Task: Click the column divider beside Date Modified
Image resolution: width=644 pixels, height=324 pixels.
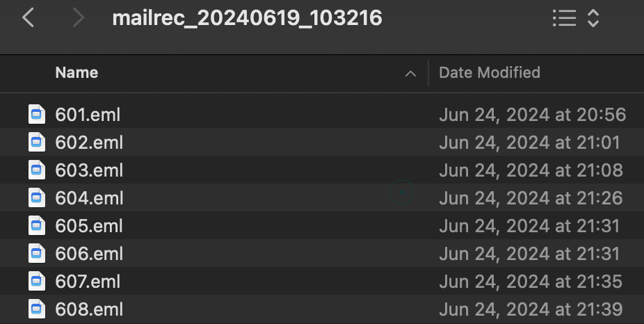Action: pyautogui.click(x=428, y=73)
